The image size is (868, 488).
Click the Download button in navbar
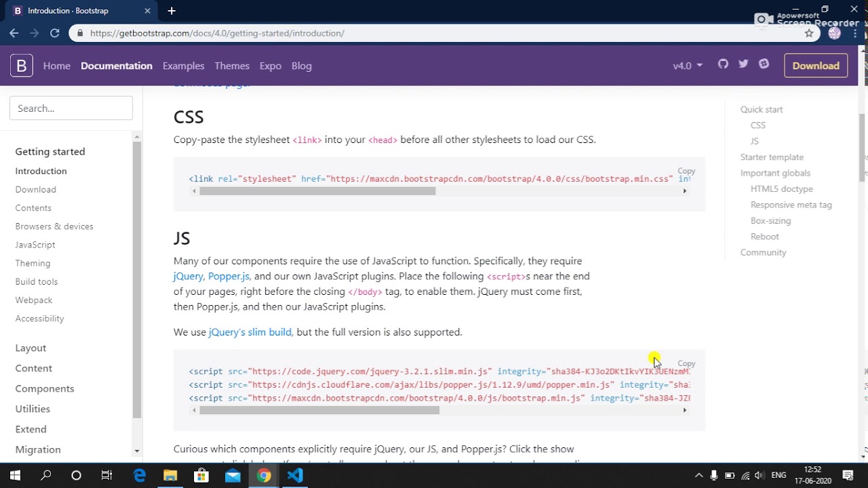816,66
